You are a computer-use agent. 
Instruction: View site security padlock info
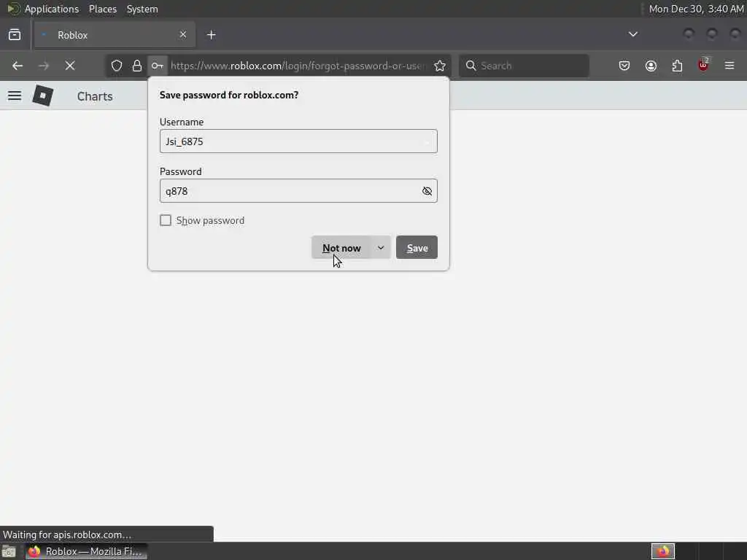(x=137, y=66)
